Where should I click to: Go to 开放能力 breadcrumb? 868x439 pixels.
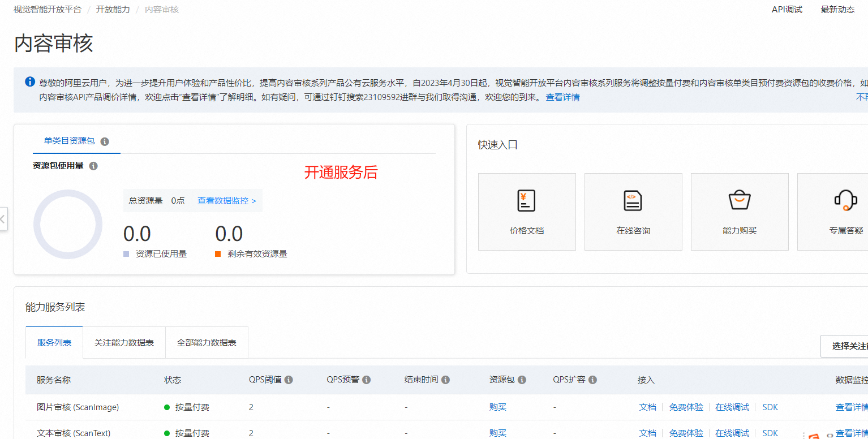pyautogui.click(x=113, y=10)
